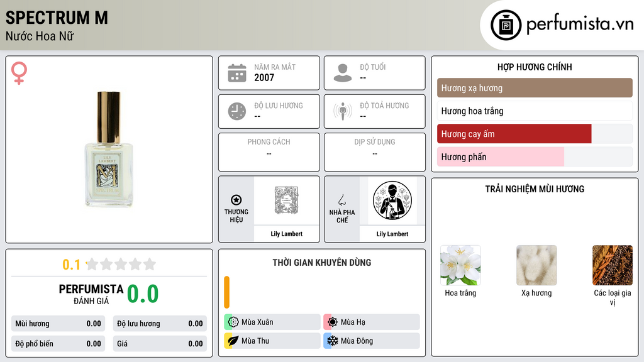
Task: Click the Perfumista Đánh giá label
Action: click(91, 294)
